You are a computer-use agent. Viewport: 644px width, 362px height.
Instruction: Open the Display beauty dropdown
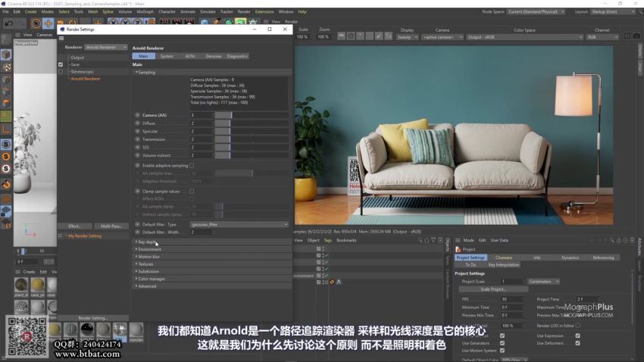click(x=408, y=37)
